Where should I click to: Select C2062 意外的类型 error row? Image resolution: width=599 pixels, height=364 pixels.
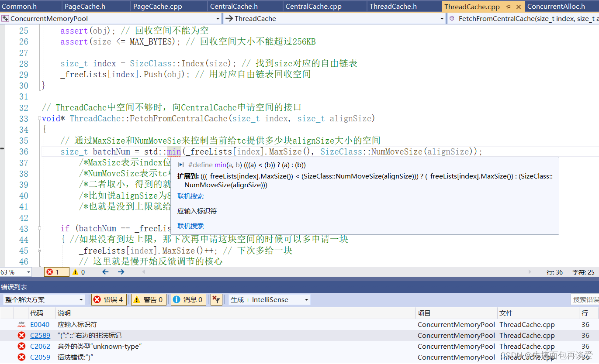[299, 347]
